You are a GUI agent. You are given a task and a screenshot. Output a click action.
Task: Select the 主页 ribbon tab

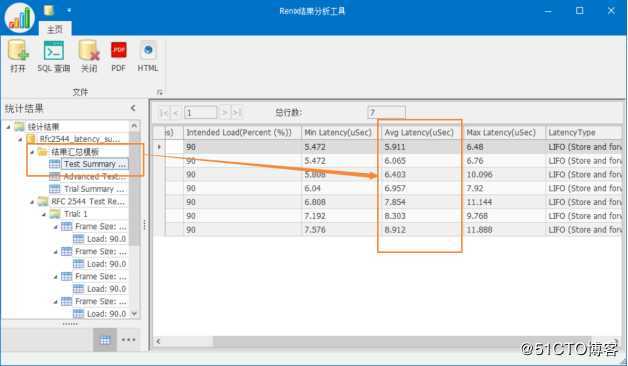pos(55,29)
